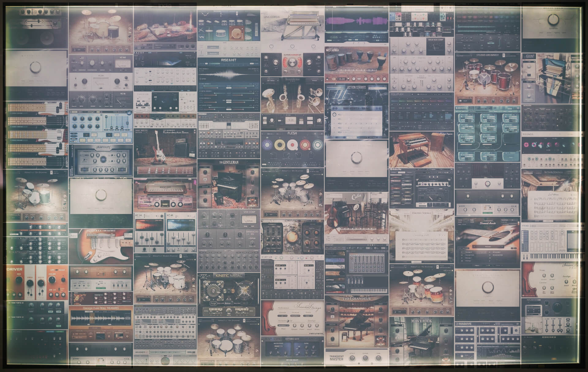Select the VC 2A compressor panel
The image size is (588, 372).
click(101, 82)
